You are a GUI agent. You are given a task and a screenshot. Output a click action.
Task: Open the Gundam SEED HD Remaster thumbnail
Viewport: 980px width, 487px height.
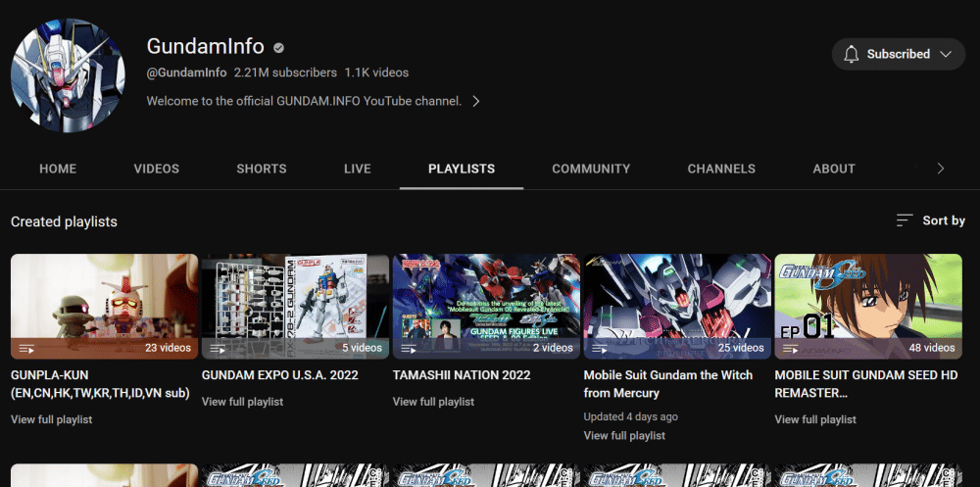pos(868,307)
